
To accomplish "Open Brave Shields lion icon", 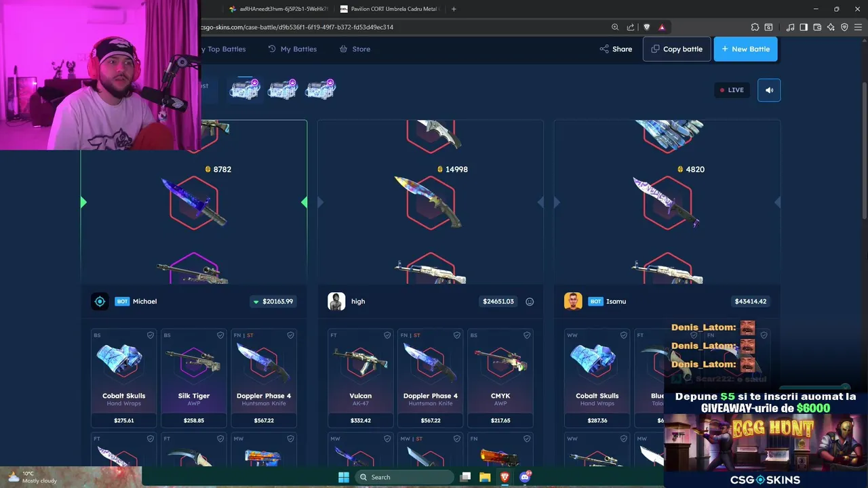I will [x=646, y=27].
